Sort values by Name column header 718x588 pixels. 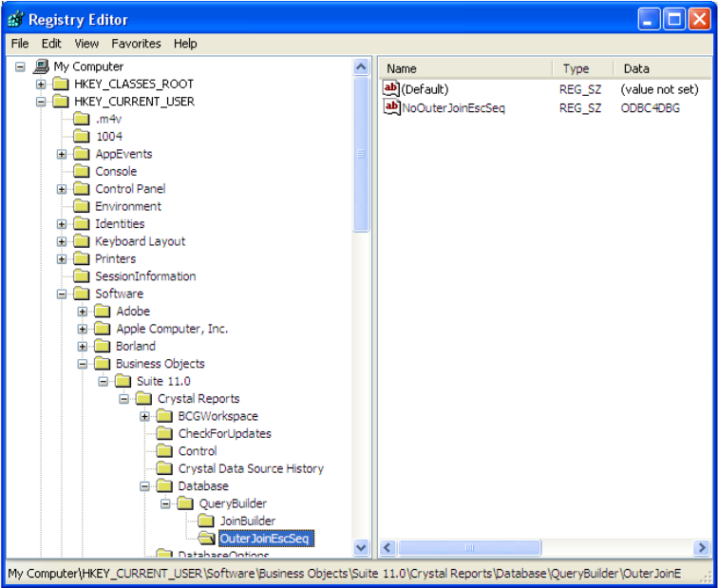465,68
